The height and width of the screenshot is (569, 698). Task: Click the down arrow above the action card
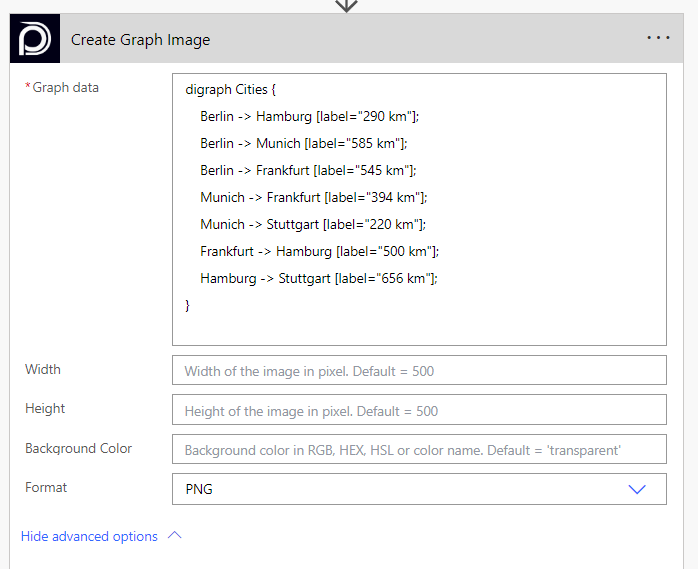point(346,5)
